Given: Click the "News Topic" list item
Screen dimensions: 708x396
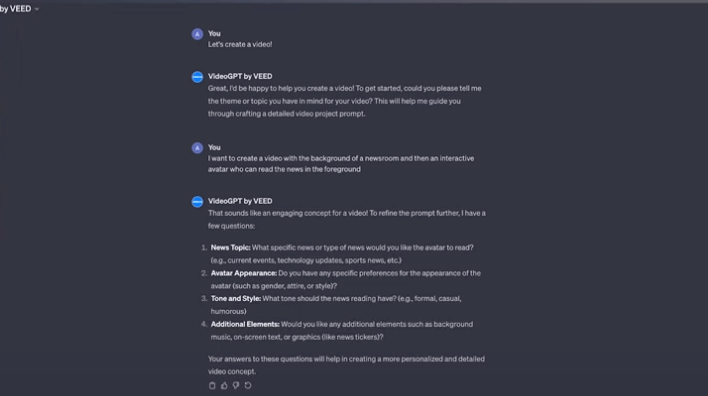Looking at the screenshot, I should pos(342,254).
